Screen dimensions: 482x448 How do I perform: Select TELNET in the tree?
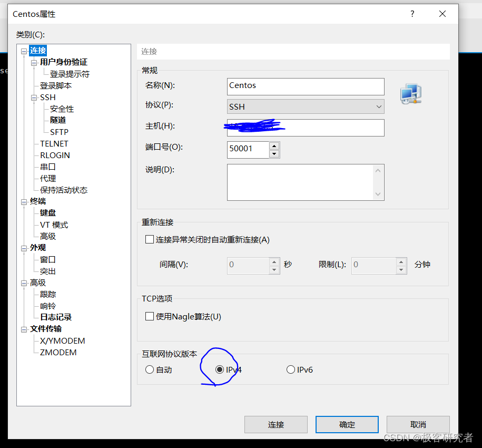click(x=54, y=143)
